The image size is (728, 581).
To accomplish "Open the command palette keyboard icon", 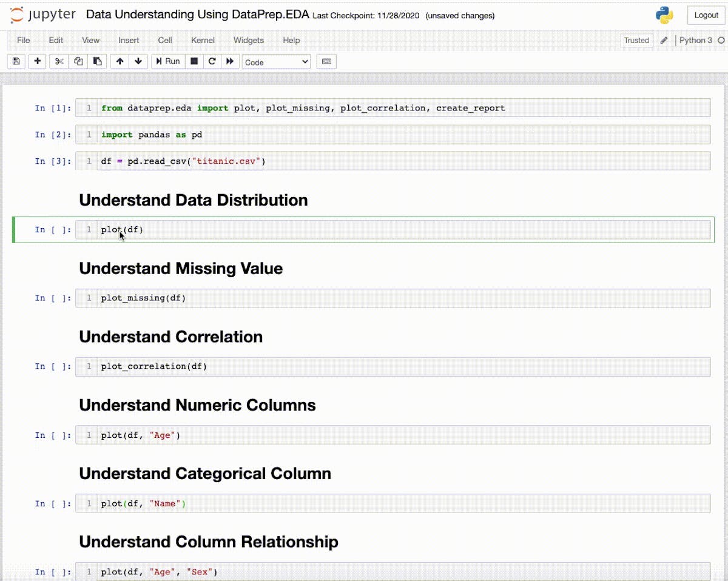I will [x=326, y=61].
